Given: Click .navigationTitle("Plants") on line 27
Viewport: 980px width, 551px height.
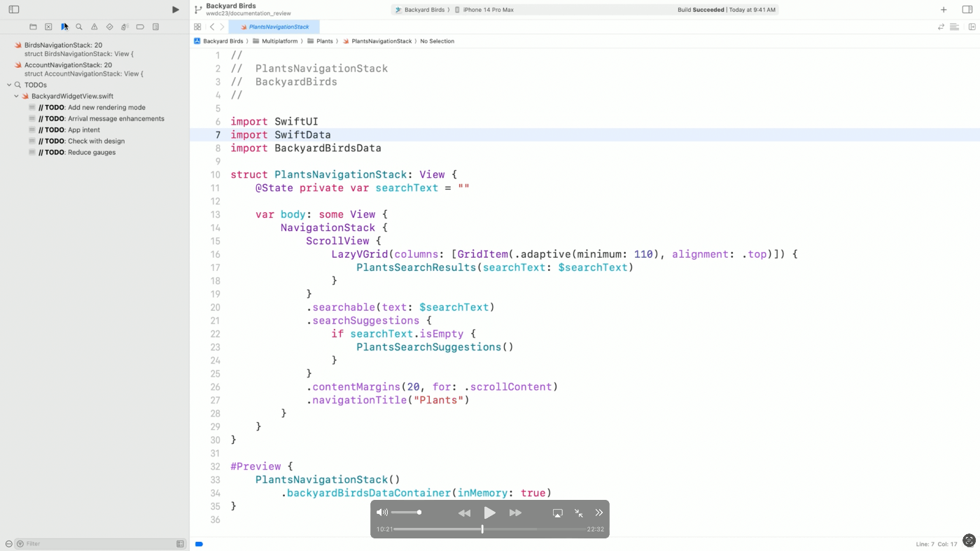Looking at the screenshot, I should 387,400.
